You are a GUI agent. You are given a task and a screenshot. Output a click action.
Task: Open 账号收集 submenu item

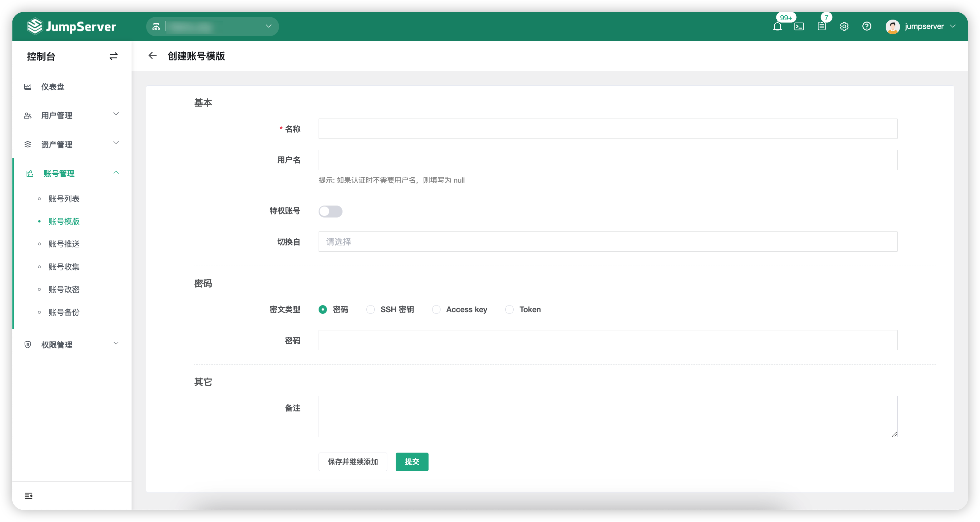coord(64,267)
